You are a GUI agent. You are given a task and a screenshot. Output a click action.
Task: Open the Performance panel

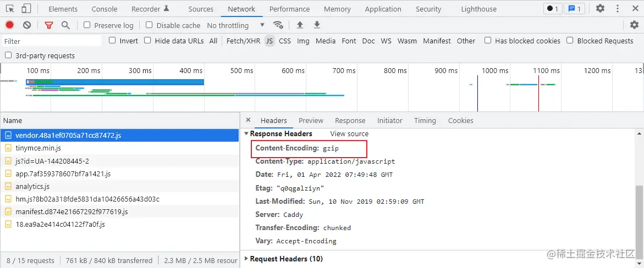click(290, 9)
